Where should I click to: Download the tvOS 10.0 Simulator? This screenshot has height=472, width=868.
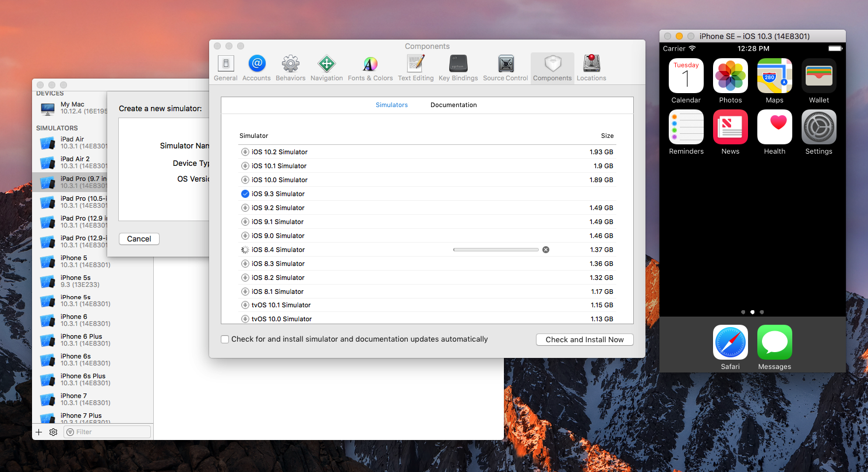pos(245,319)
